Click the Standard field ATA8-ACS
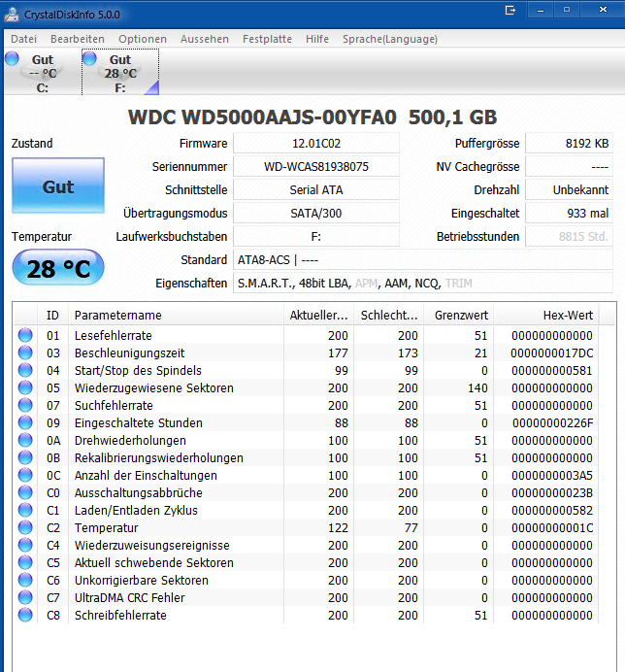 click(423, 259)
